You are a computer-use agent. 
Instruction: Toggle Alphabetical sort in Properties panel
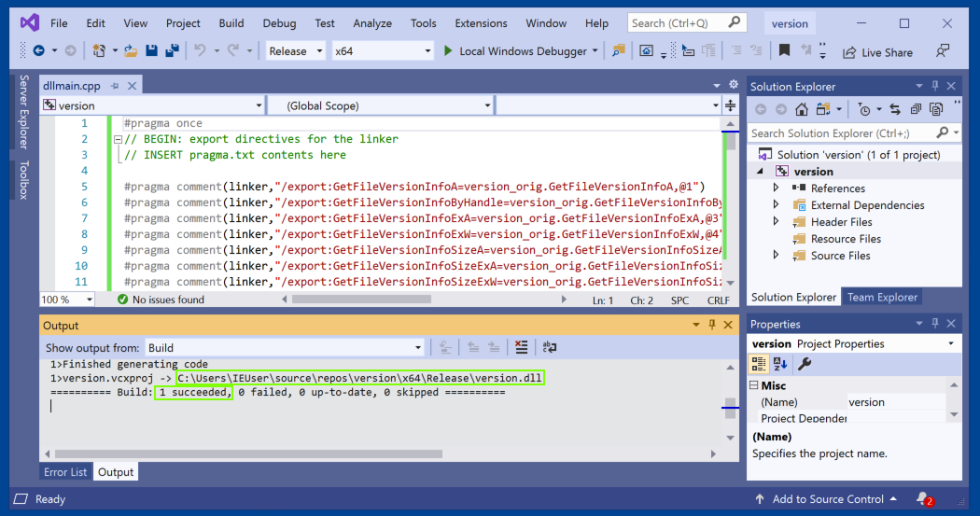[x=780, y=364]
